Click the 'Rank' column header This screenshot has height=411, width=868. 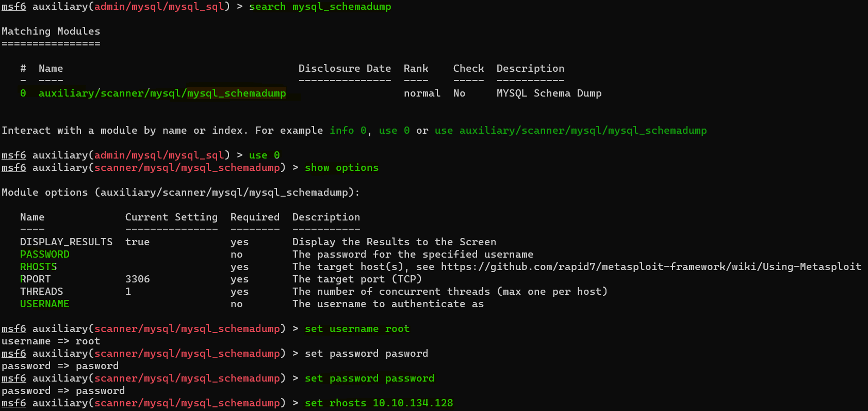[x=416, y=69]
